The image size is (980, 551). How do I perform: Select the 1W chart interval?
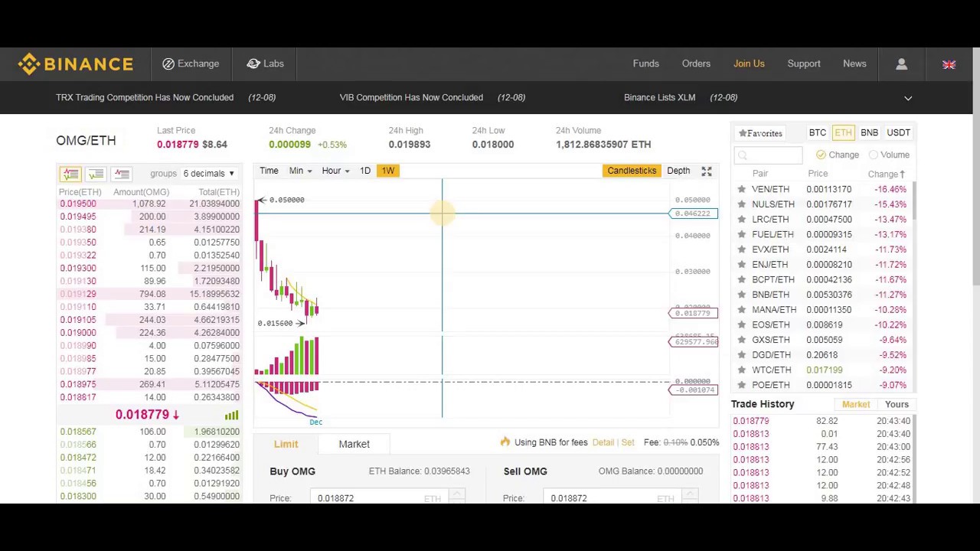(x=387, y=171)
